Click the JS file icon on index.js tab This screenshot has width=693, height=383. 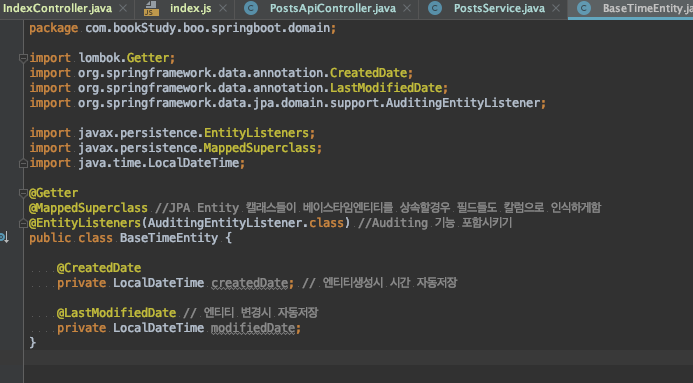click(x=151, y=8)
